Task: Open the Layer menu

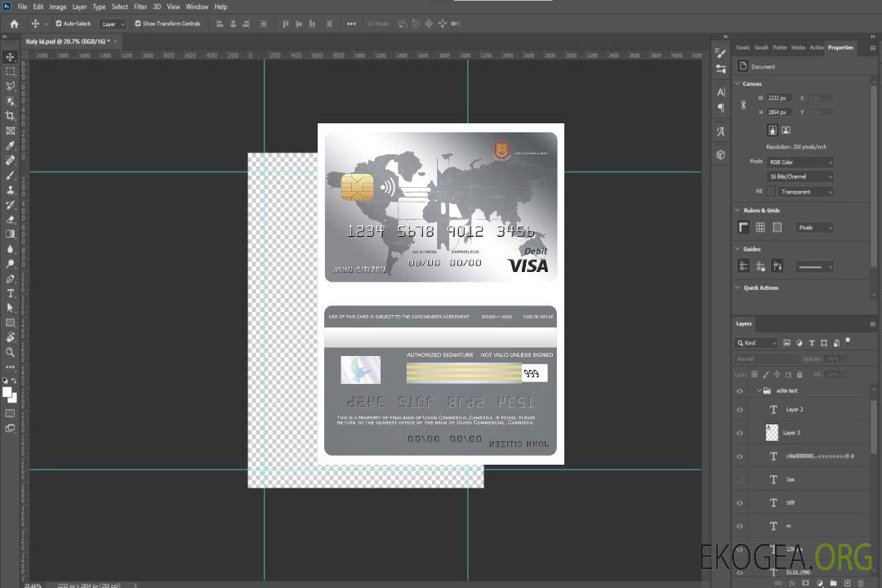Action: point(79,7)
